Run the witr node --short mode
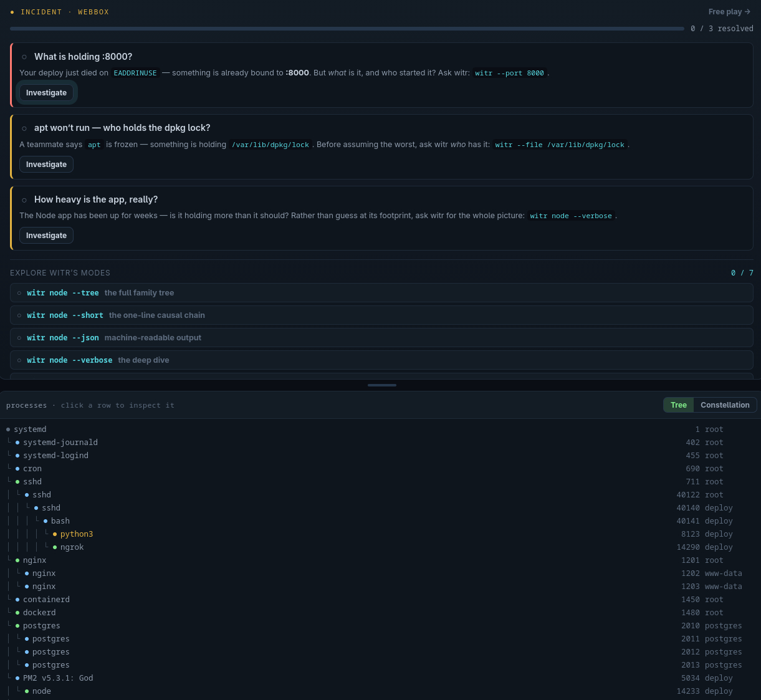761x700 pixels. 381,315
